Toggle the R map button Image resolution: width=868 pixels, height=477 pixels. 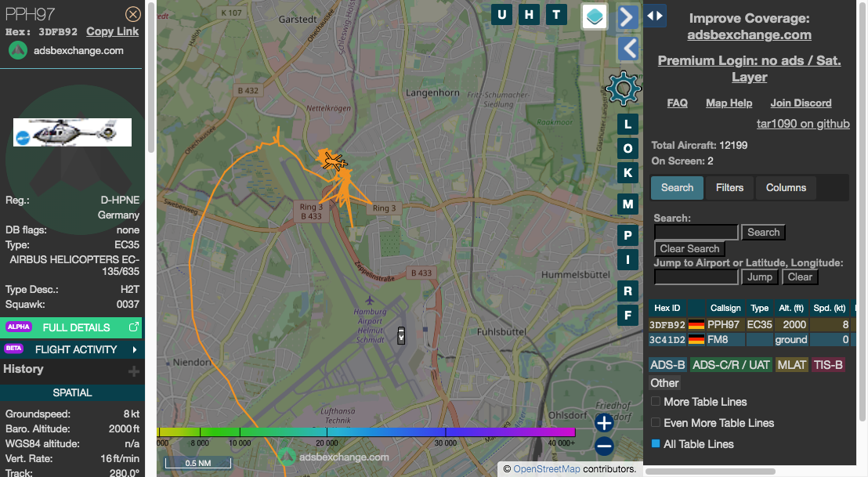627,291
